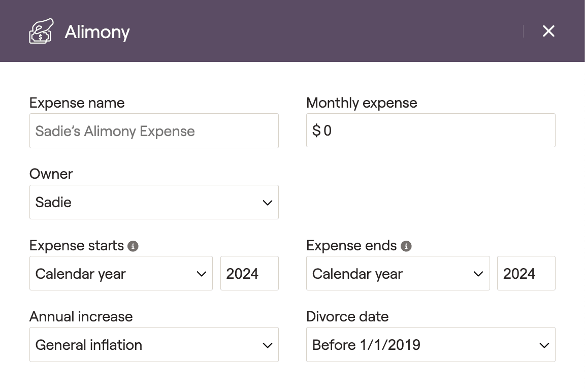The width and height of the screenshot is (585, 392).
Task: Click the Expense name label
Action: pos(77,103)
